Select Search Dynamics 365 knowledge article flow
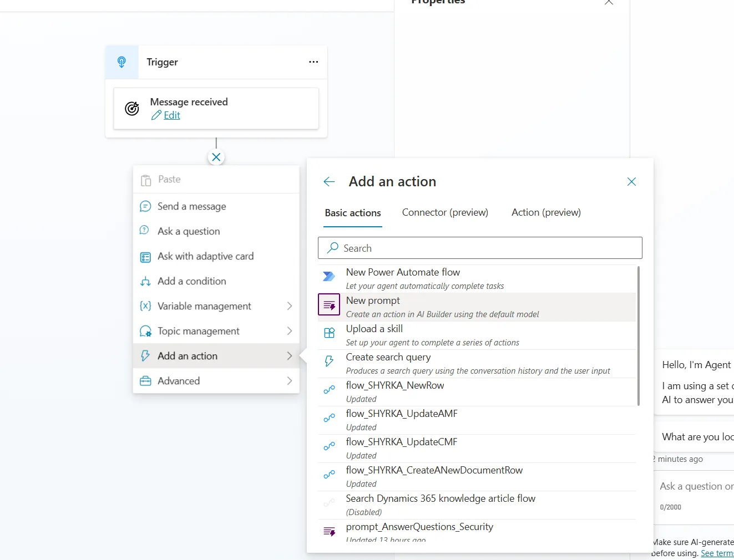Screen dimensions: 734x560 [x=441, y=498]
